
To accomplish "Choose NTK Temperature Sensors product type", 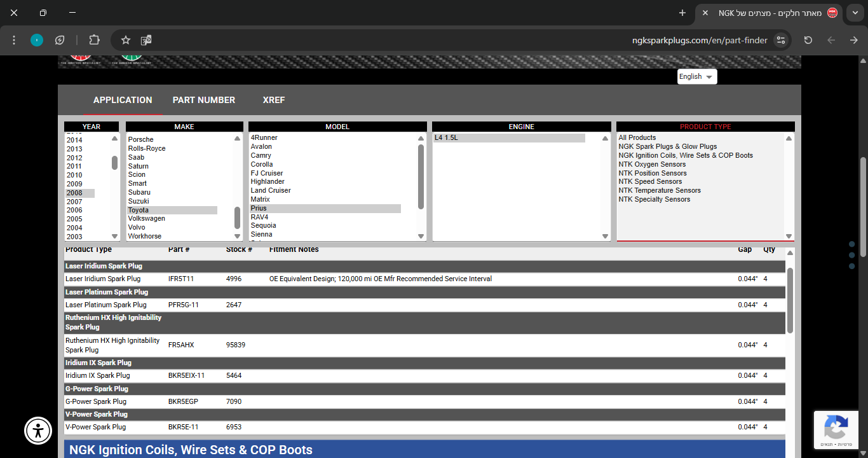I will pyautogui.click(x=659, y=190).
